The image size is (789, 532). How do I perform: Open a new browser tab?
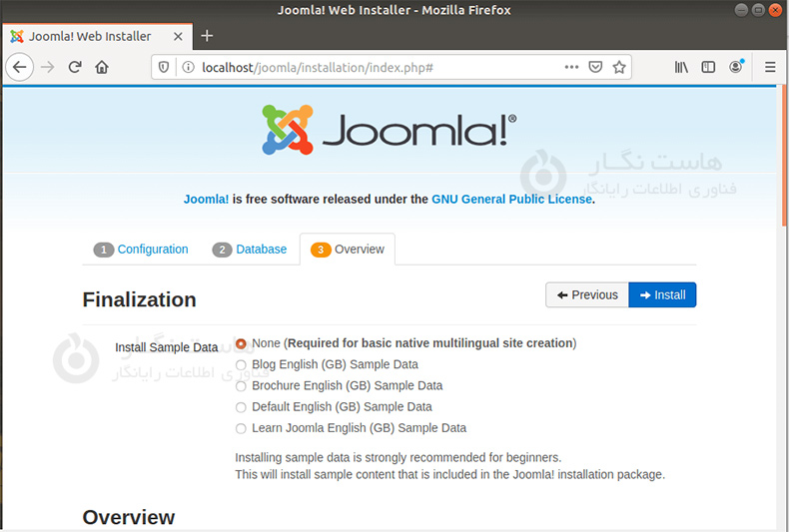tap(207, 36)
